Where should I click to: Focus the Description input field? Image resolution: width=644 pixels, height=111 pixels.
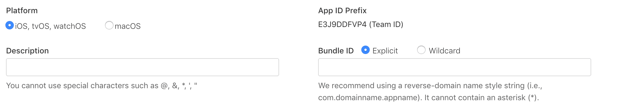[x=143, y=67]
